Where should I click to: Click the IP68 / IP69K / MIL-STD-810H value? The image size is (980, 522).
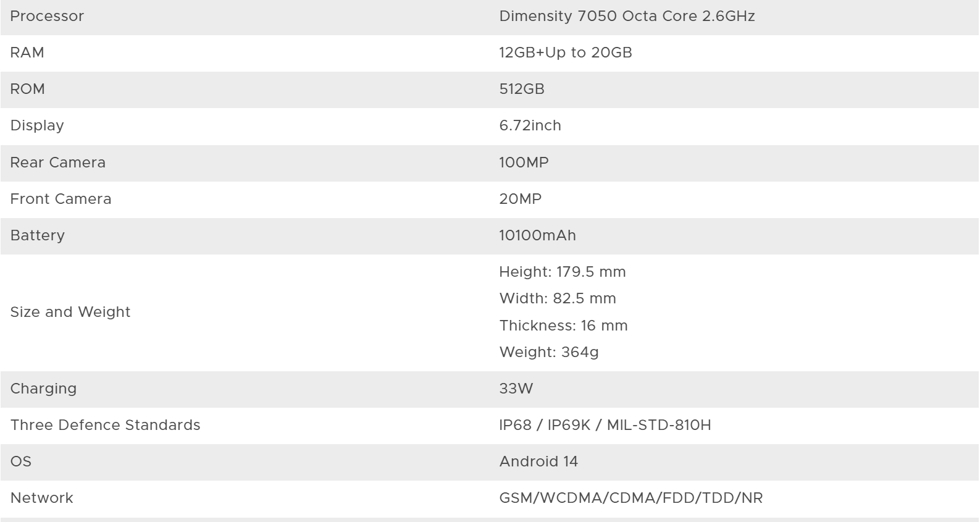tap(605, 425)
